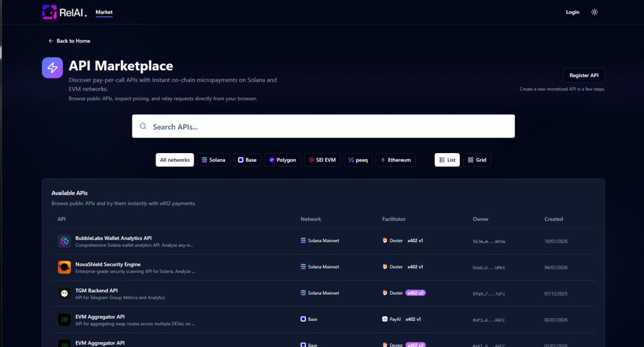
Task: Filter APIs by Ethereum network
Action: point(396,160)
